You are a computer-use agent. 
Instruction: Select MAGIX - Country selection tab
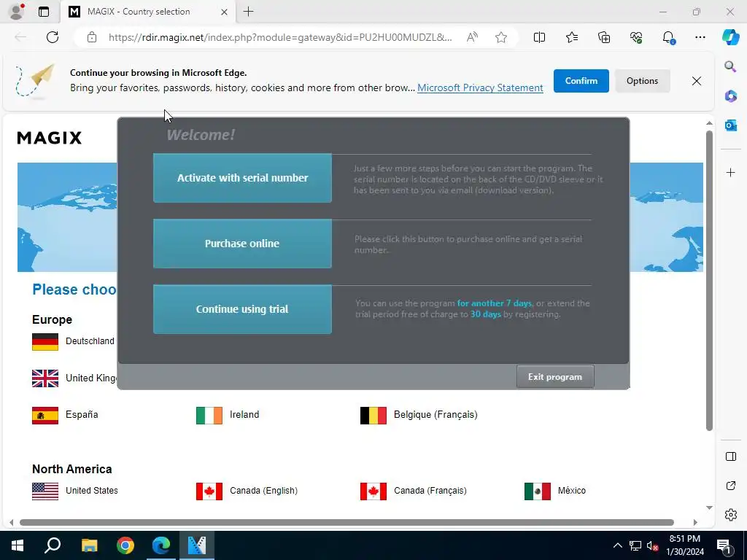click(147, 12)
